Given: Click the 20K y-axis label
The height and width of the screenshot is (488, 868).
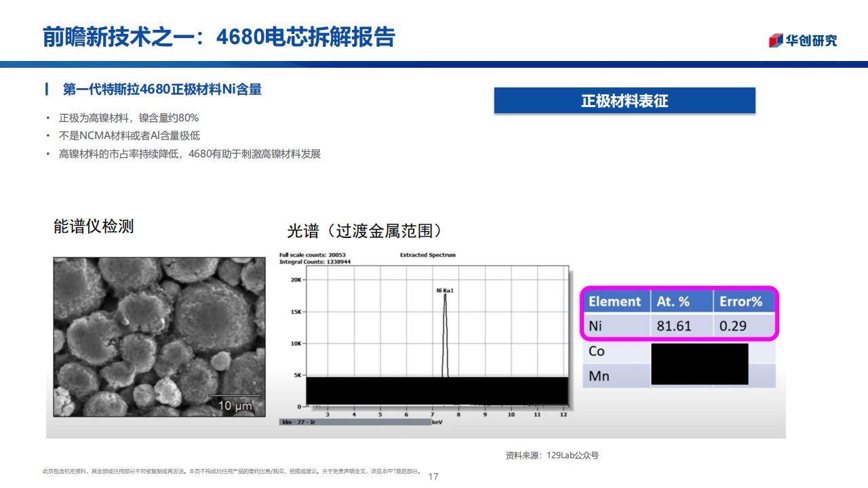Looking at the screenshot, I should click(296, 280).
